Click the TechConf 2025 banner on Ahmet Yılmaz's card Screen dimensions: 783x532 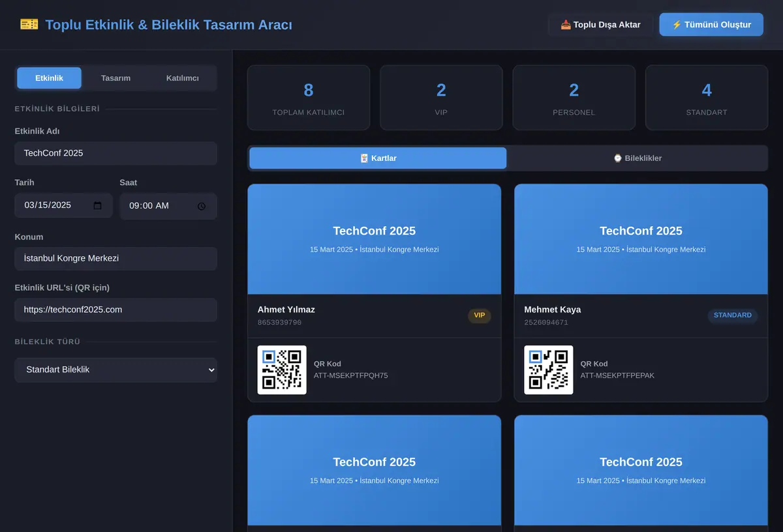[x=375, y=239]
